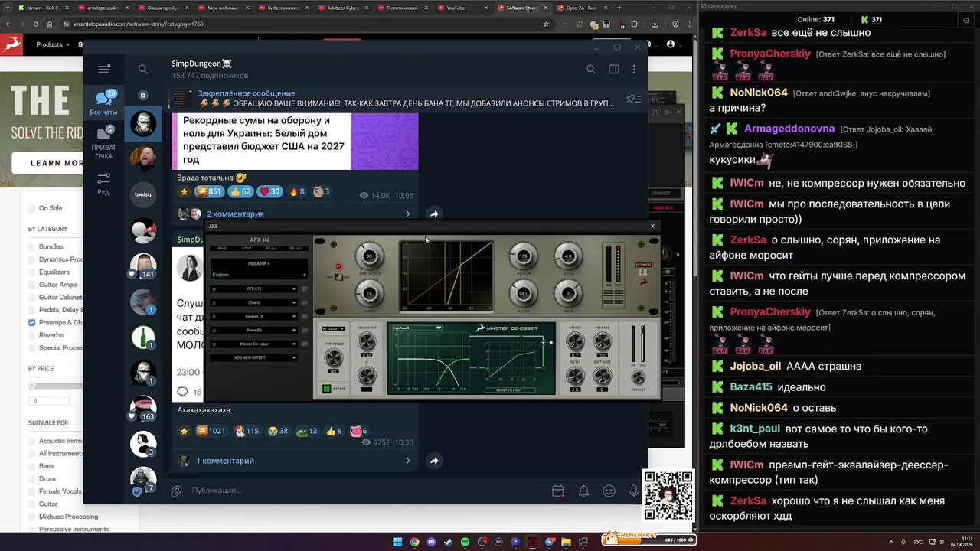This screenshot has height=551, width=980.
Task: Edit Telegram folders via the Ред. icon
Action: point(104,183)
